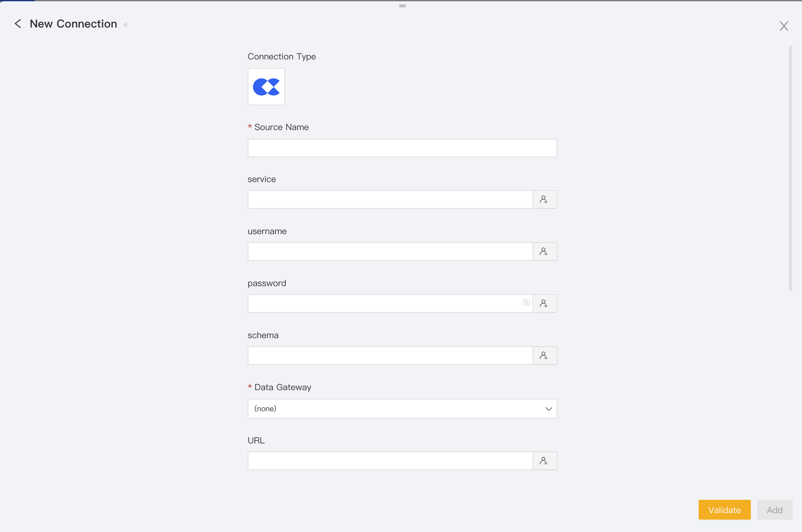
Task: Click the back arrow beside New Connection
Action: point(18,24)
